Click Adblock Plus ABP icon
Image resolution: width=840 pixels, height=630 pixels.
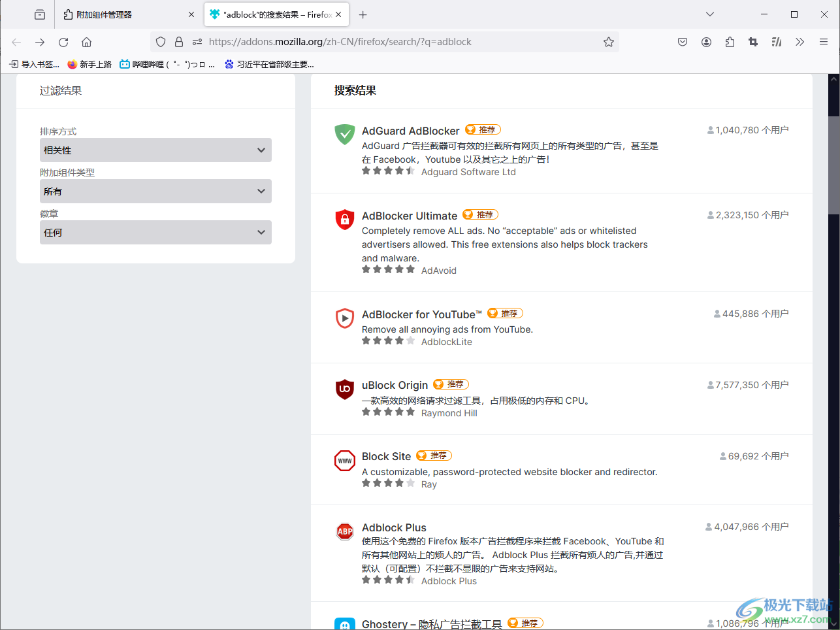click(x=345, y=531)
